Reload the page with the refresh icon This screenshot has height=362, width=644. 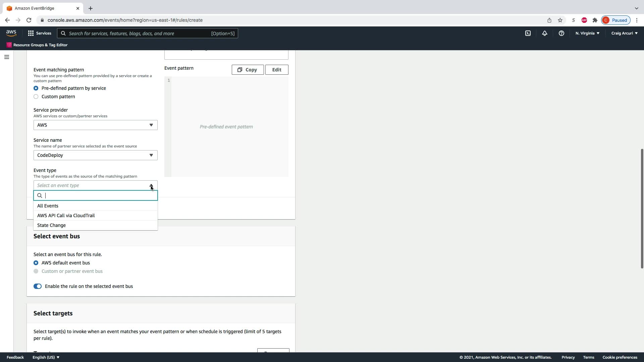pos(29,20)
